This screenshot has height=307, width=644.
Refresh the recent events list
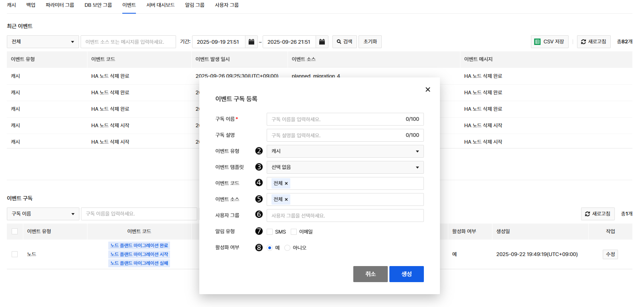click(593, 42)
